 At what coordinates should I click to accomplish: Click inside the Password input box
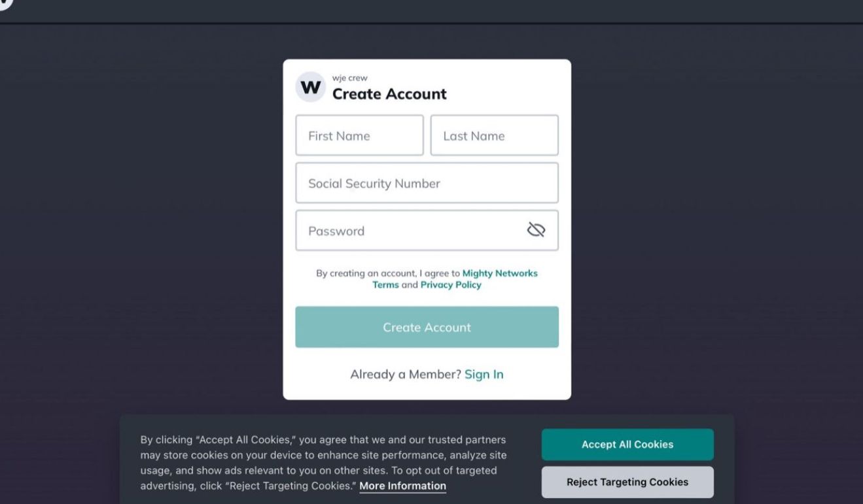click(406, 231)
